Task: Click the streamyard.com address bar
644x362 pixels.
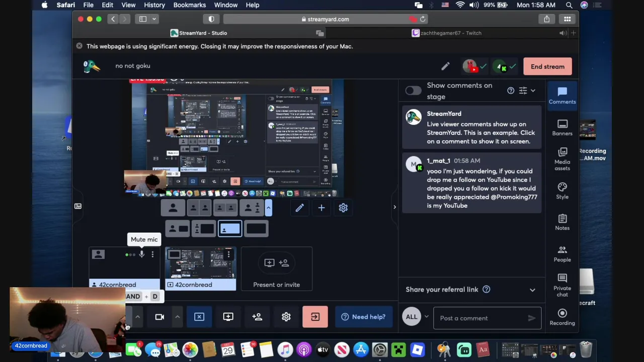Action: pos(326,19)
